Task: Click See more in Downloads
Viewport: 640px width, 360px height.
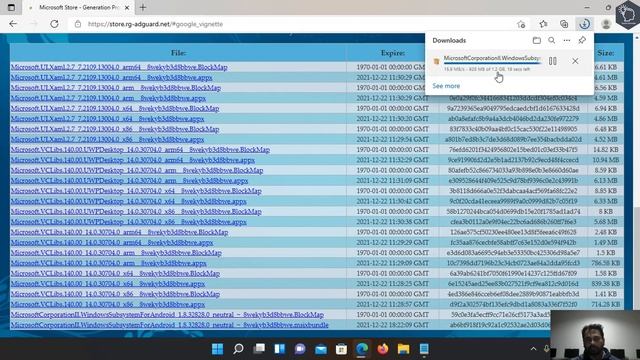Action: [446, 86]
